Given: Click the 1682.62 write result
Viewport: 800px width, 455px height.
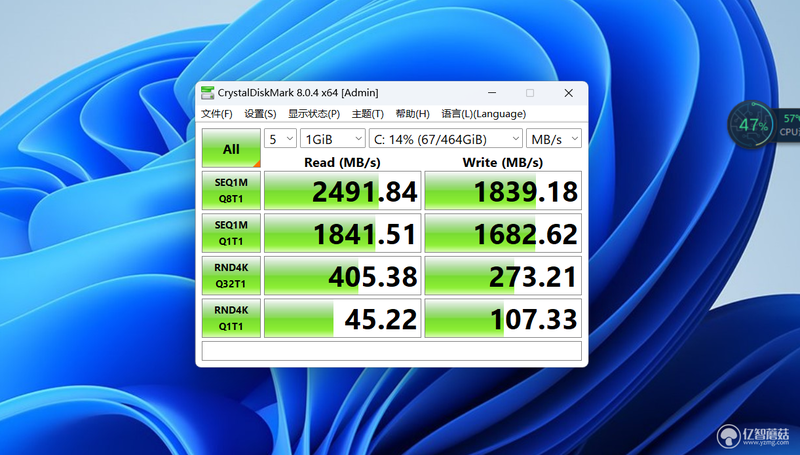Looking at the screenshot, I should pyautogui.click(x=503, y=233).
